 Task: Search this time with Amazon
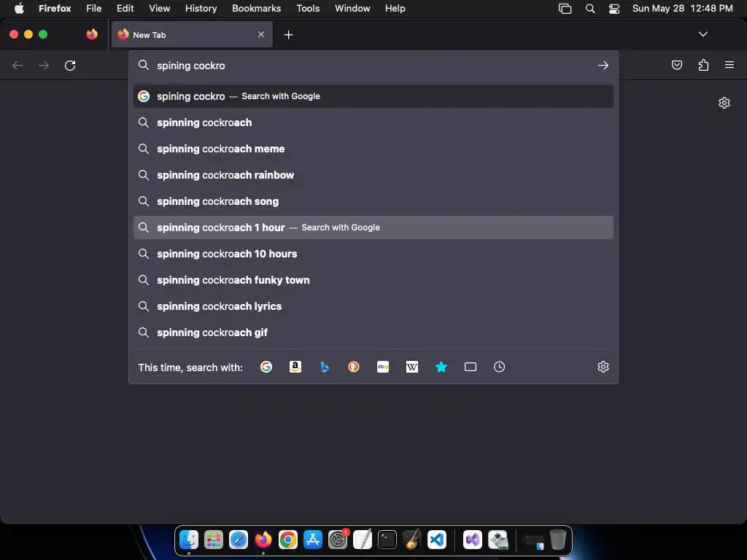295,367
